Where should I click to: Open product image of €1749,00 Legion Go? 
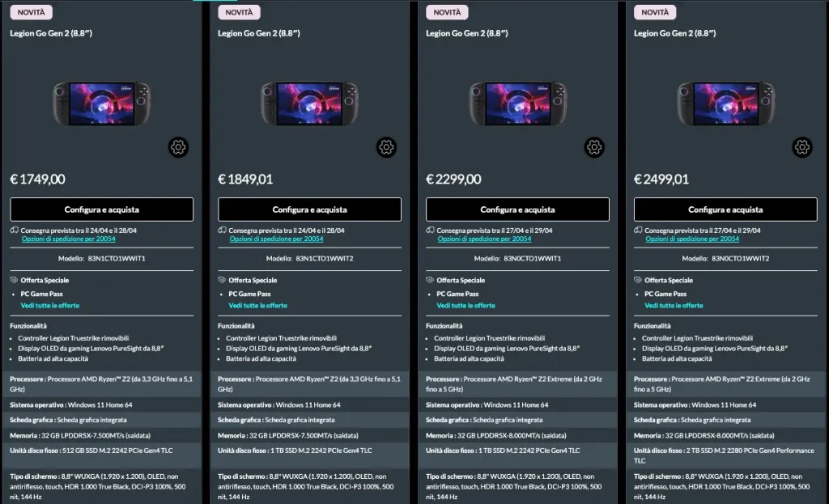[x=101, y=104]
